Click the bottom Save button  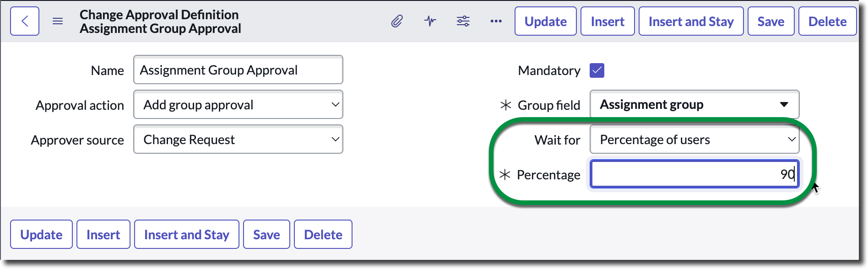pos(266,234)
